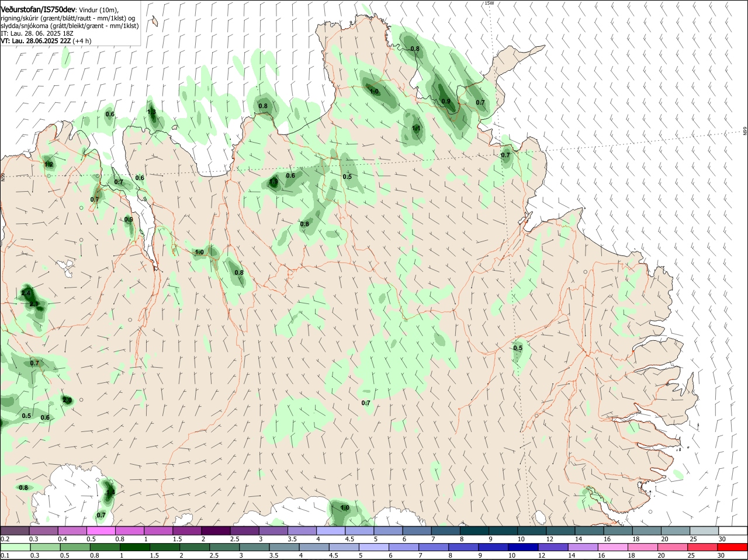Pick the grey-green 3 swatch in bottom scale
This screenshot has height=560, width=748.
[254, 547]
